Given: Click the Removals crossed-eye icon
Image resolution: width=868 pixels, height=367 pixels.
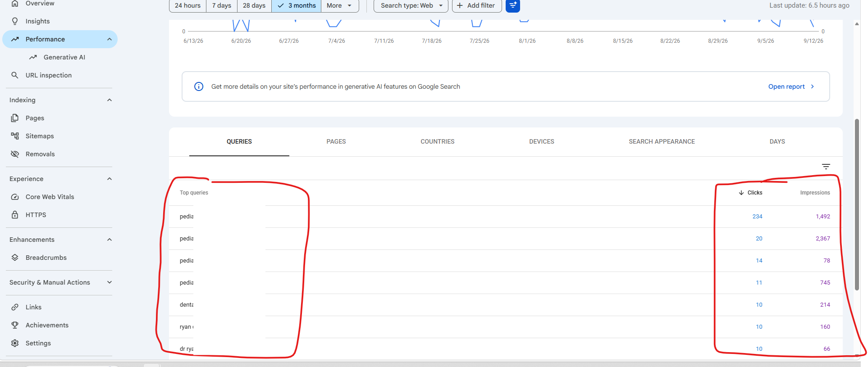Looking at the screenshot, I should (15, 154).
